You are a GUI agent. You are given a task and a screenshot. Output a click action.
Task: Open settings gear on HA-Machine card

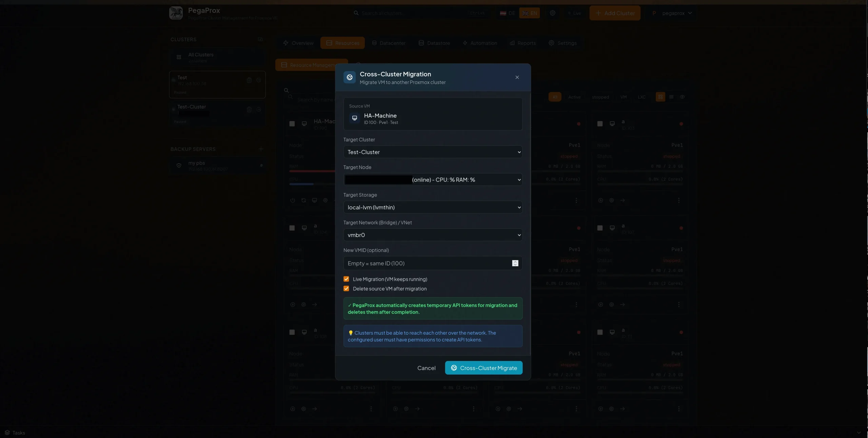[x=325, y=200]
